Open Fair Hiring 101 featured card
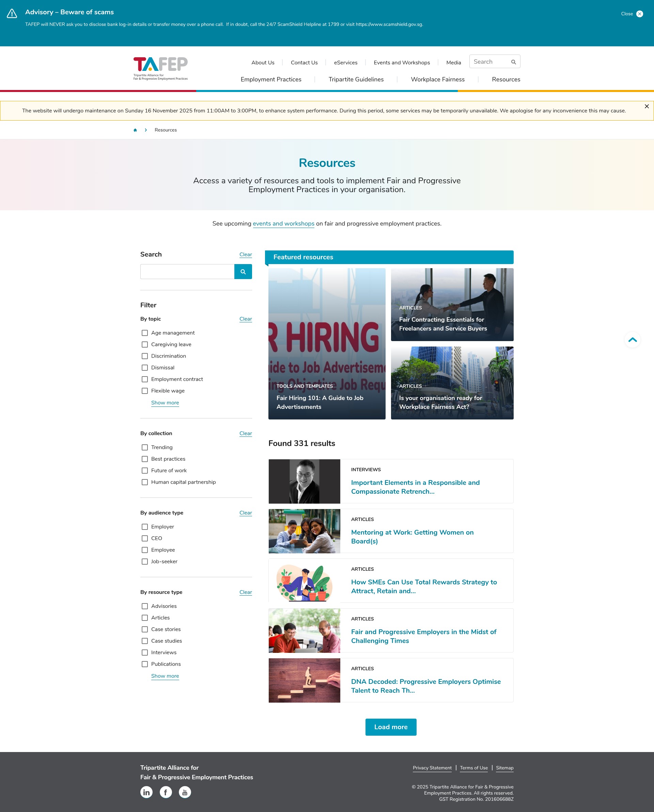The height and width of the screenshot is (812, 654). pos(327,343)
